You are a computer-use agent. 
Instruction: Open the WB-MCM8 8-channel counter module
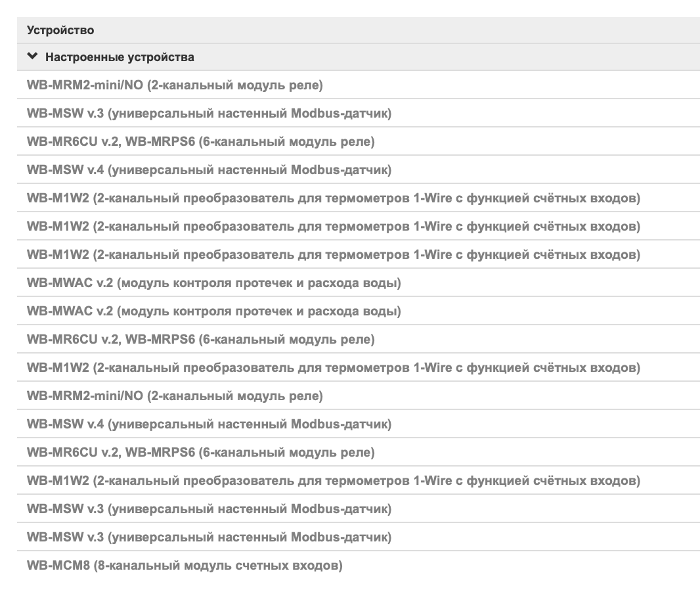[359, 565]
